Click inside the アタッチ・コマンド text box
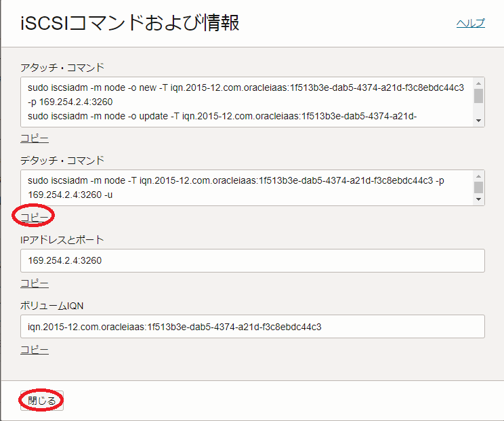This screenshot has width=504, height=421. [244, 102]
